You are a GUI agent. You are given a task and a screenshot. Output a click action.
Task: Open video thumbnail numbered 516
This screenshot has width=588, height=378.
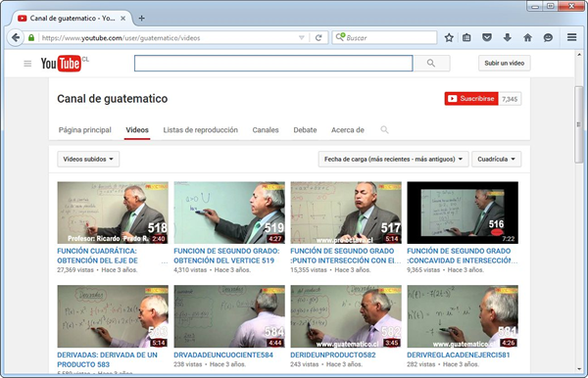[x=463, y=213]
